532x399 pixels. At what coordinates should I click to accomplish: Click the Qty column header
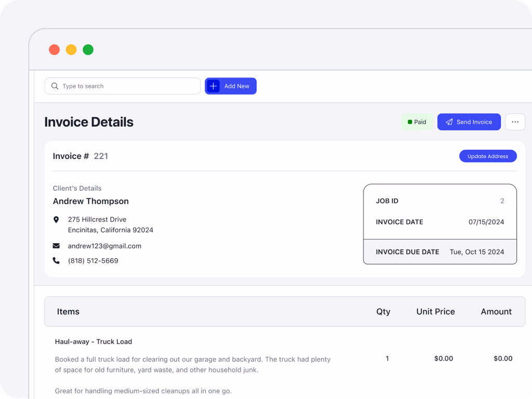[x=383, y=312]
